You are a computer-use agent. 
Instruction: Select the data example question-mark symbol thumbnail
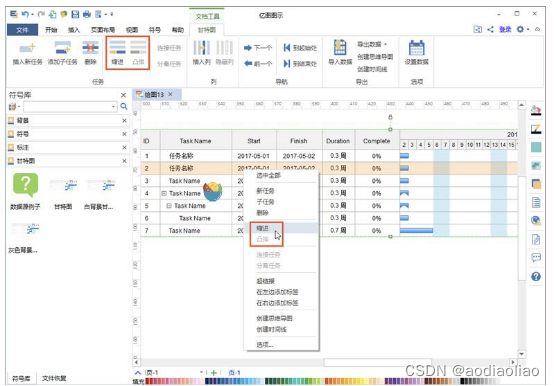pyautogui.click(x=25, y=185)
